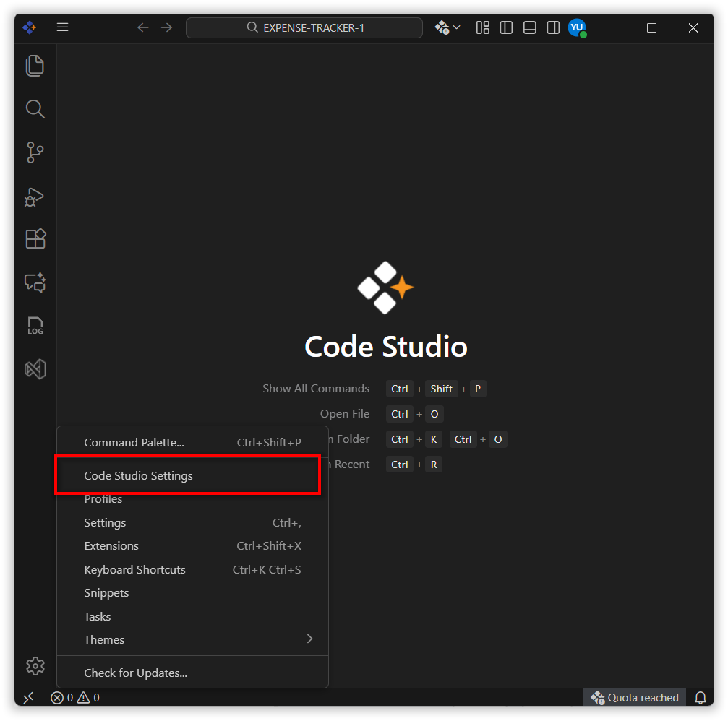This screenshot has width=728, height=721.
Task: Toggle the primary sidebar visibility
Action: (505, 27)
